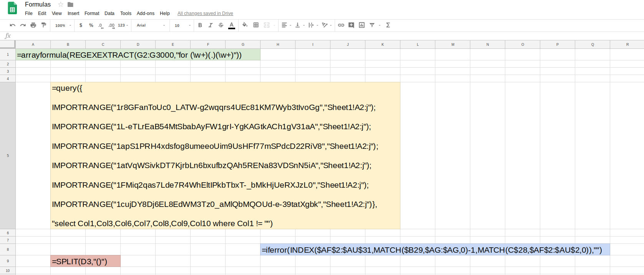
Task: Select column R header
Action: 627,45
